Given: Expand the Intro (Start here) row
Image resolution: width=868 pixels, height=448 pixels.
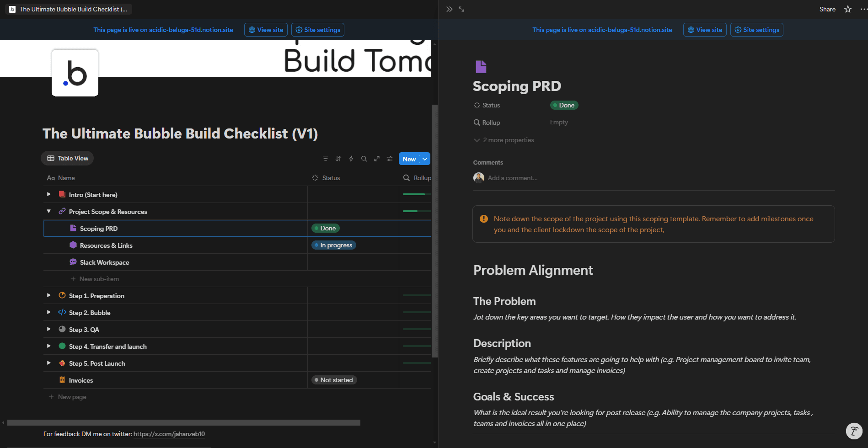Looking at the screenshot, I should pos(49,194).
